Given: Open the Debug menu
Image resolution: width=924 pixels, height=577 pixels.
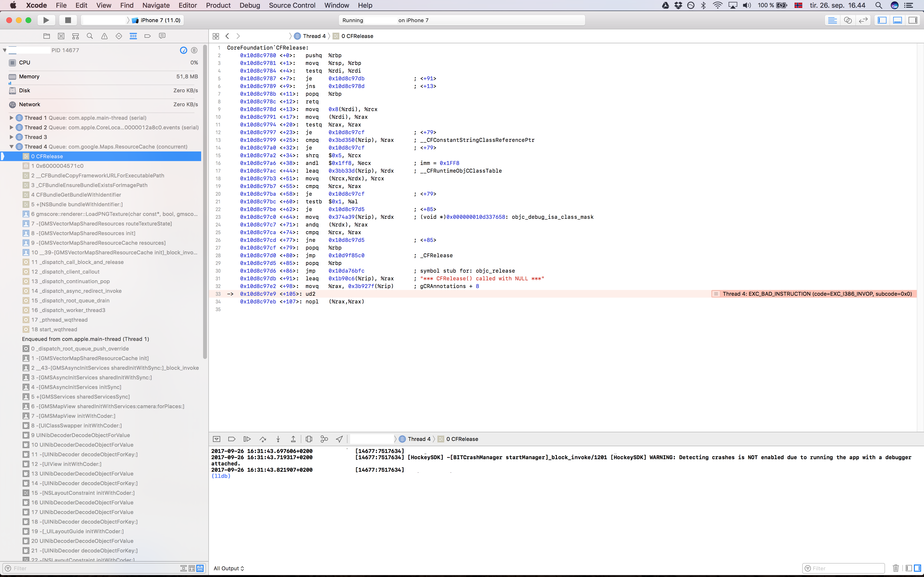Looking at the screenshot, I should point(250,5).
